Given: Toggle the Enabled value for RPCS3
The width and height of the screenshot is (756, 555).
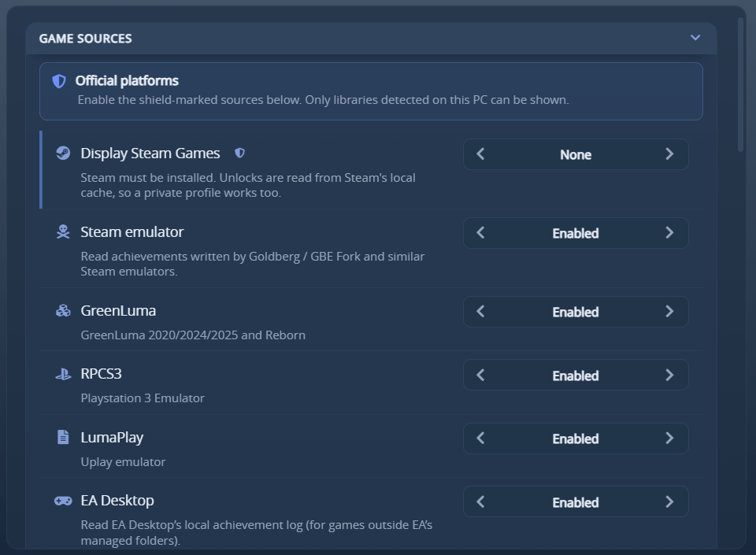Looking at the screenshot, I should [x=576, y=376].
